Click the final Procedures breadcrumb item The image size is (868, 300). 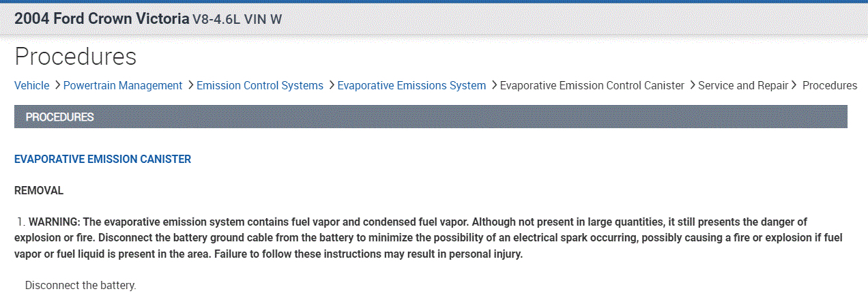click(x=829, y=86)
